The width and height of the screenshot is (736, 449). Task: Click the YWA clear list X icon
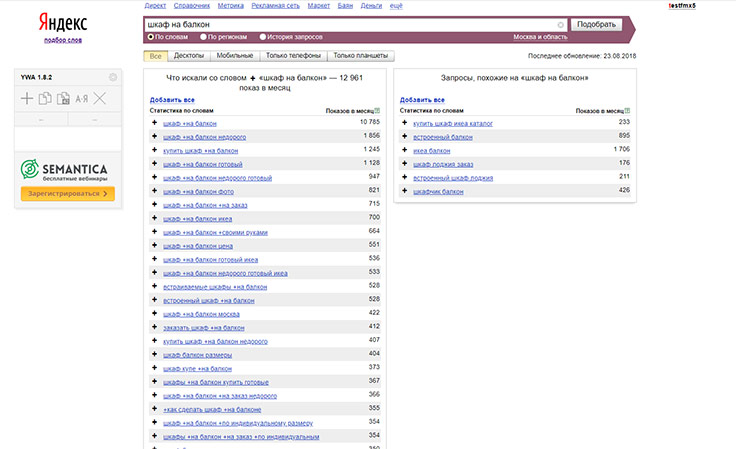click(100, 98)
